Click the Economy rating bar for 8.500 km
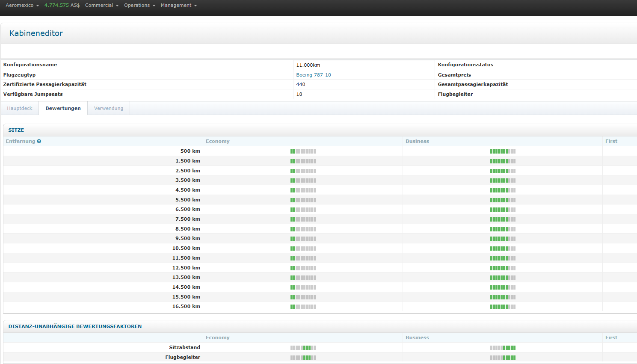 [303, 229]
